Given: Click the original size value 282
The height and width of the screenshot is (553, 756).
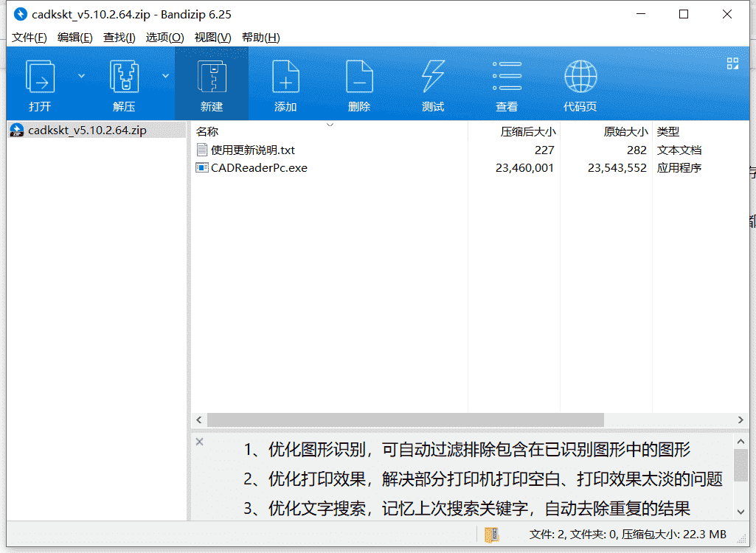Looking at the screenshot, I should pos(637,150).
